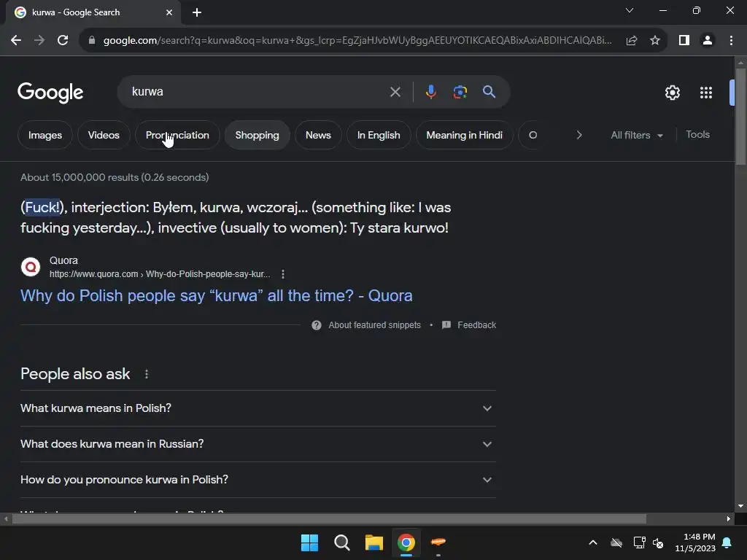The image size is (747, 560).
Task: Show hidden system tray icons
Action: 593,542
